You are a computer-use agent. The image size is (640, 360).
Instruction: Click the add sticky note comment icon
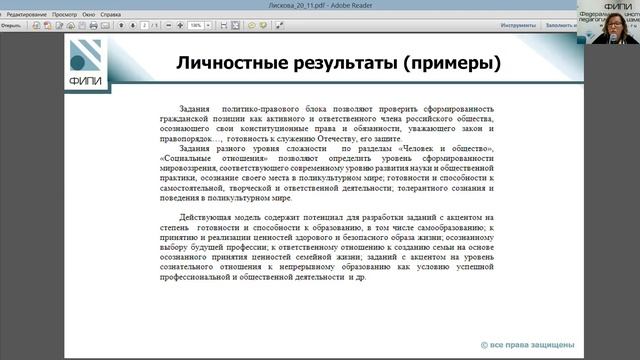coord(251,25)
